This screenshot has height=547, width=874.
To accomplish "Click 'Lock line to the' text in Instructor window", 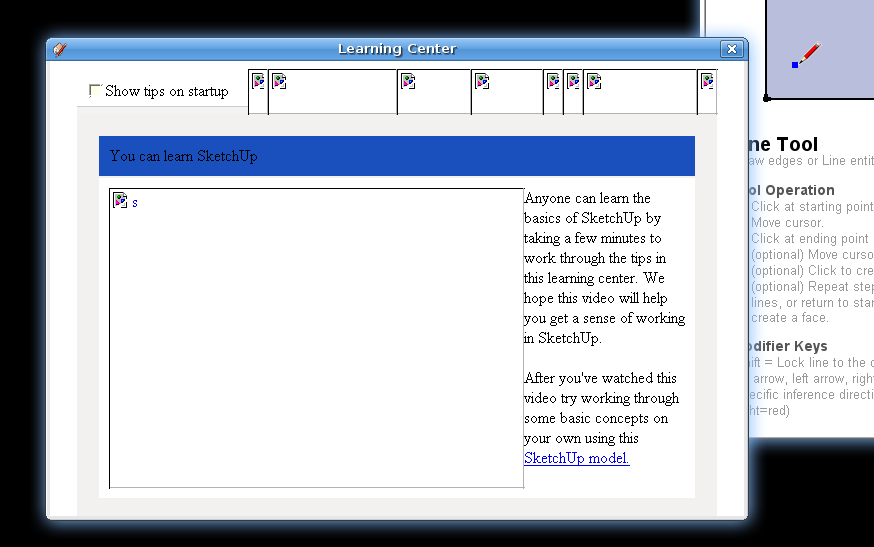I will [821, 362].
